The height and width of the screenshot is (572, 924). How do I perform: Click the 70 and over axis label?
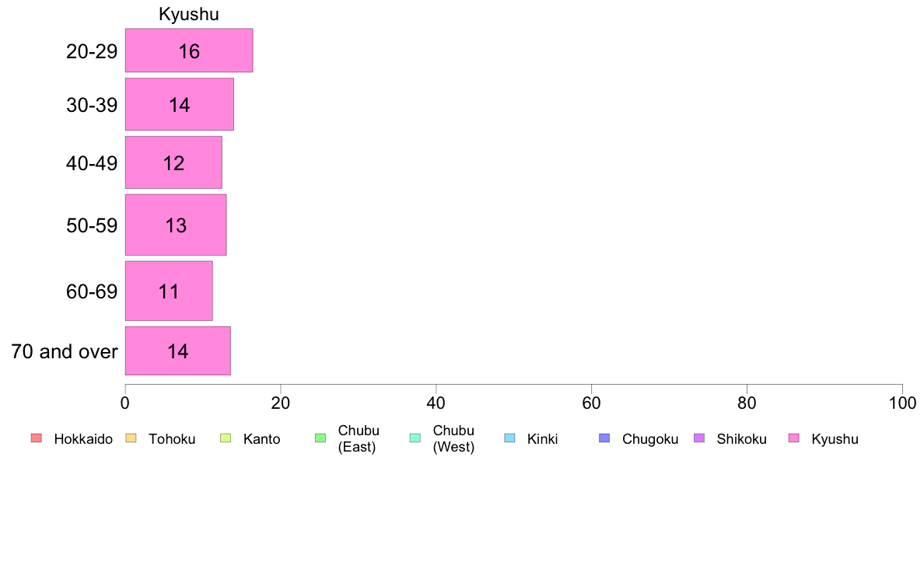pyautogui.click(x=65, y=352)
